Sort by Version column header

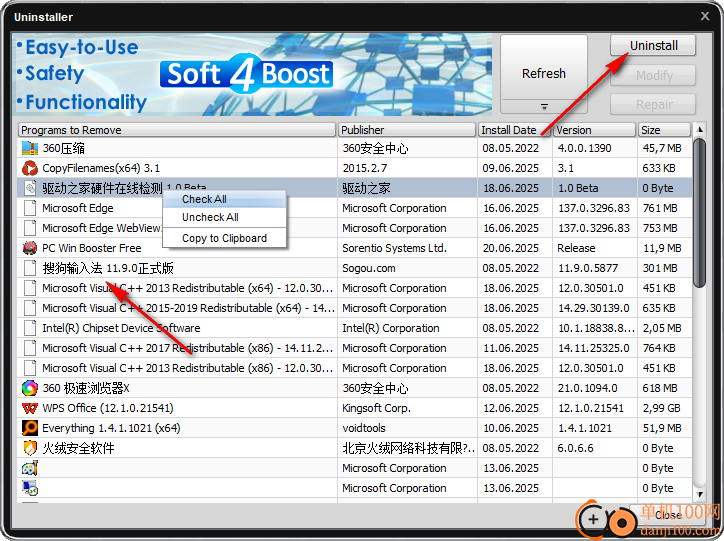pyautogui.click(x=595, y=130)
